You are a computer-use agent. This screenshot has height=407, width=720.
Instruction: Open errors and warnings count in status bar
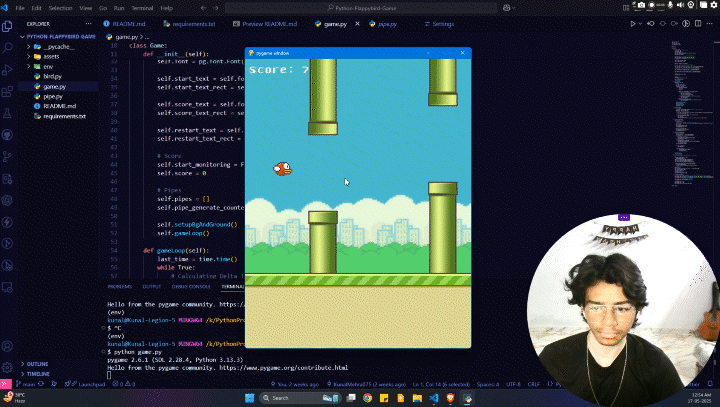(124, 384)
